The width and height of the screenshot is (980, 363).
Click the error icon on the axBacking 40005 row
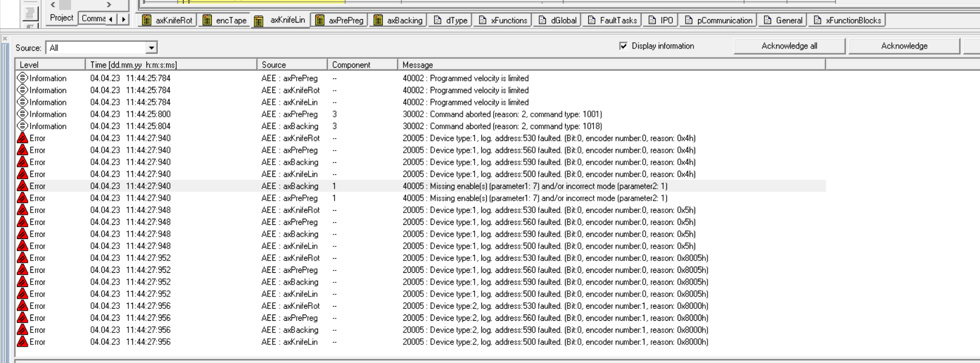click(23, 186)
